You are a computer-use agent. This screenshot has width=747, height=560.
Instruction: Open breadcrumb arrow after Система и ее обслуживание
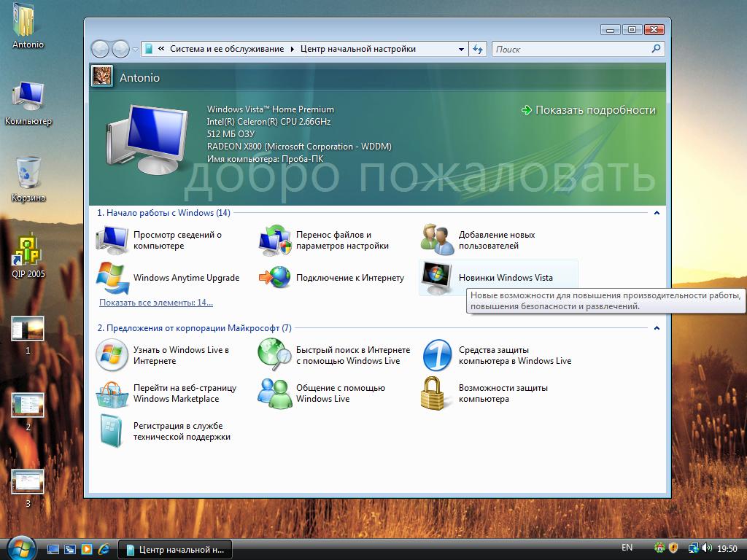pyautogui.click(x=292, y=49)
